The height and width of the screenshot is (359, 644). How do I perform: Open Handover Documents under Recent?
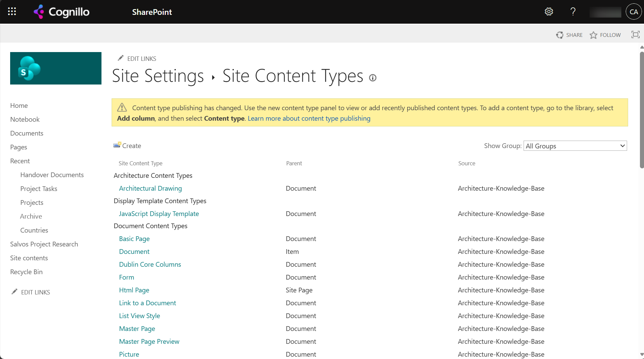(52, 175)
